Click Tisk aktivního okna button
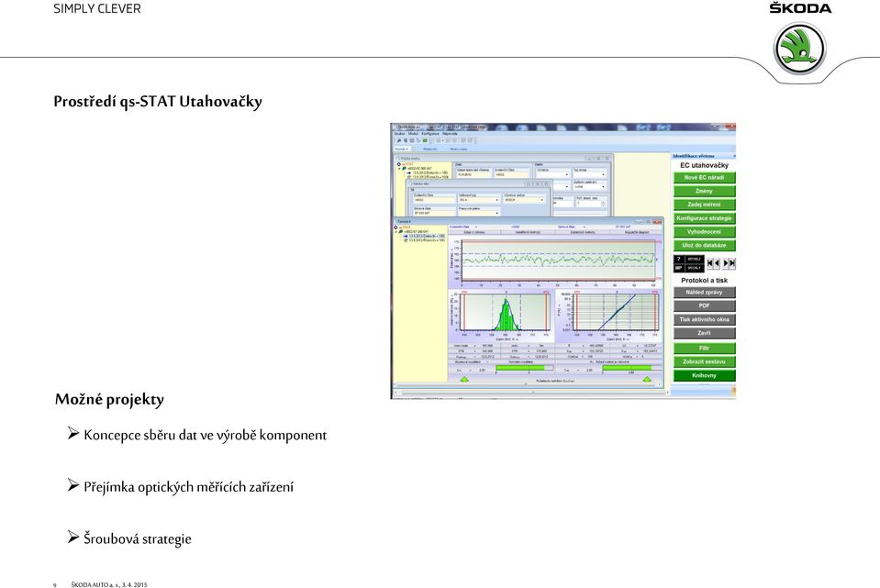Image resolution: width=880 pixels, height=588 pixels. point(704,319)
